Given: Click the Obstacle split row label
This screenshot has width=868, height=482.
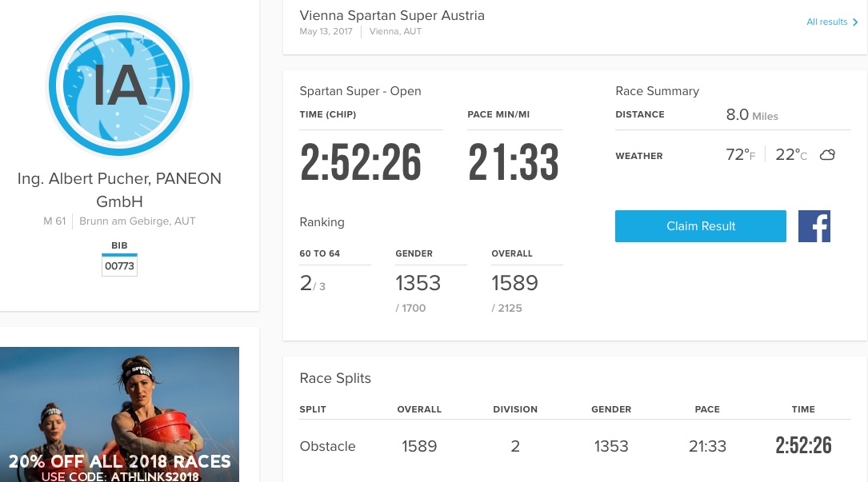Looking at the screenshot, I should pyautogui.click(x=327, y=446).
